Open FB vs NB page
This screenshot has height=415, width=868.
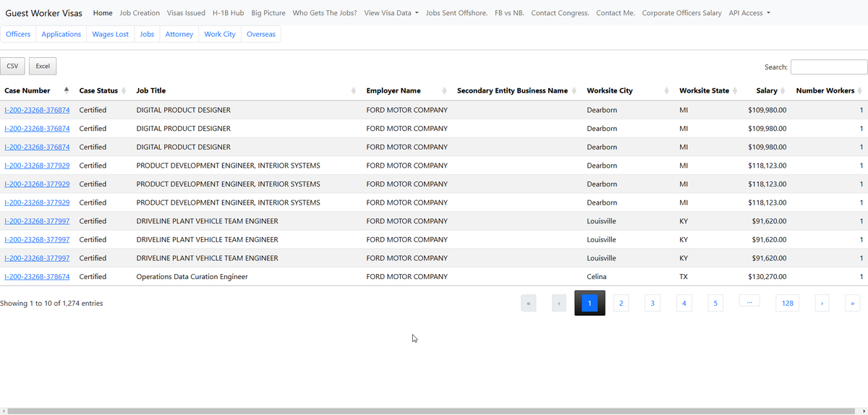click(x=509, y=13)
